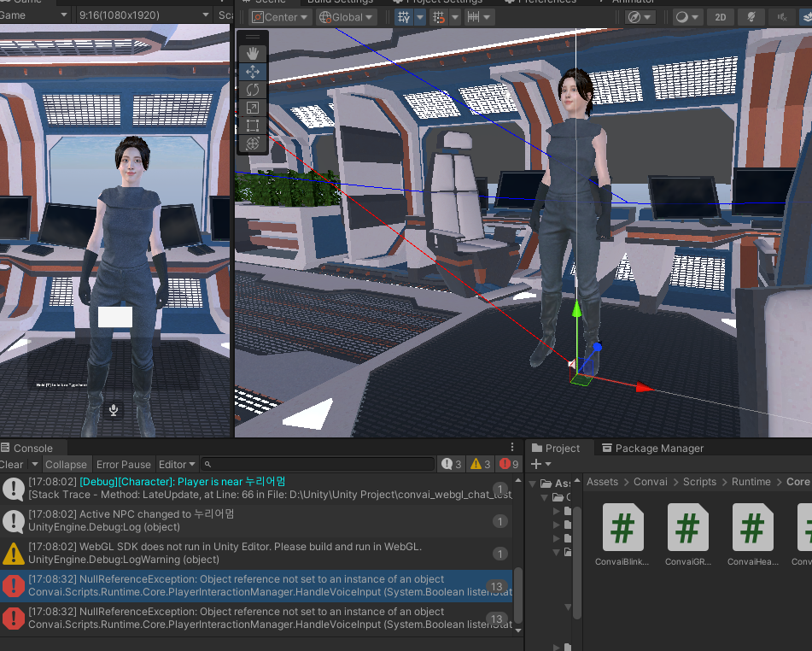Toggle error message filter showing 9
The width and height of the screenshot is (812, 651).
coord(509,465)
